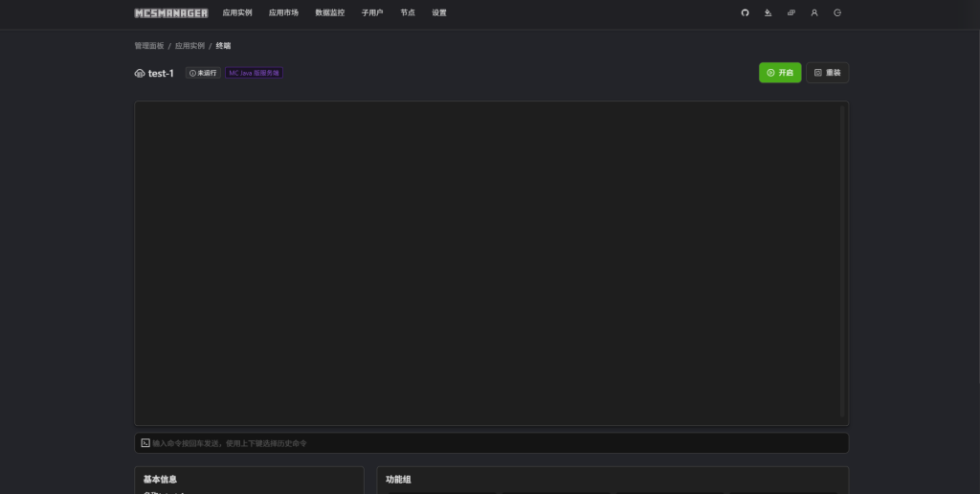Select 节点 in the top navigation

pyautogui.click(x=408, y=13)
